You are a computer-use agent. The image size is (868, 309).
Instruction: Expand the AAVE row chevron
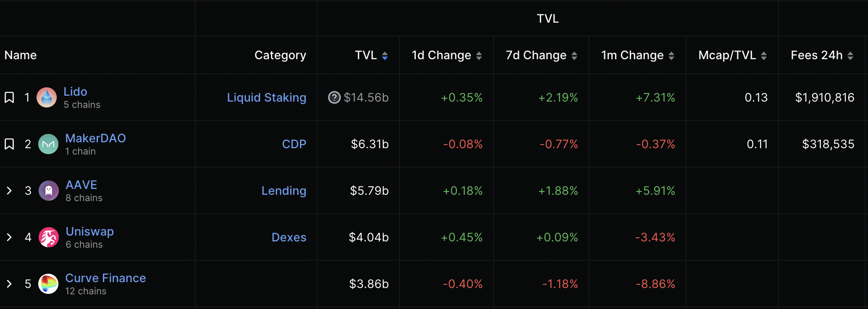(x=9, y=191)
